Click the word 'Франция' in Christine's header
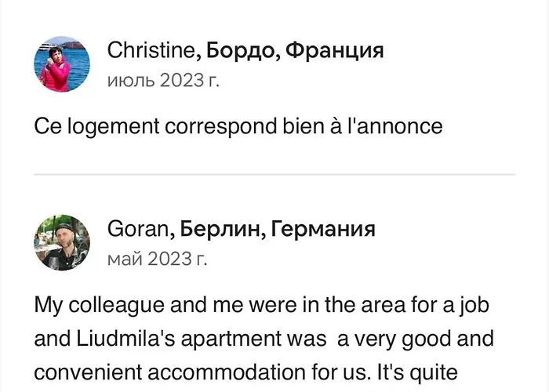The image size is (549, 392). click(335, 51)
